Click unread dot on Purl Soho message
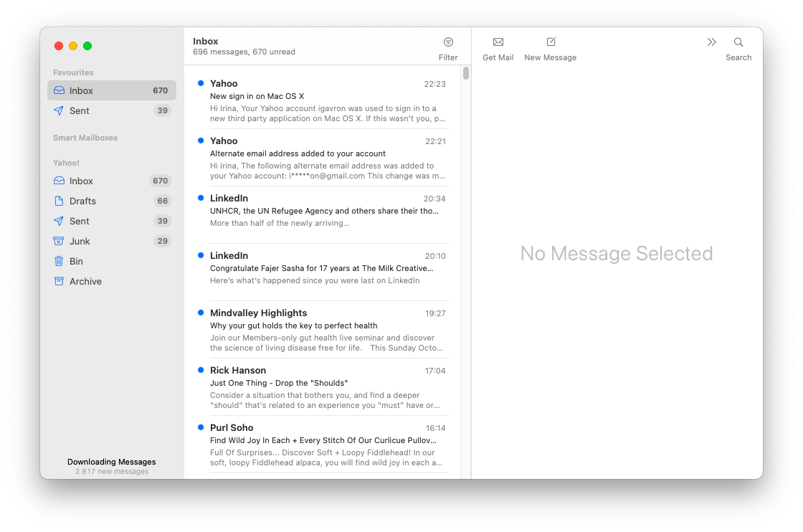The image size is (803, 532). [201, 427]
